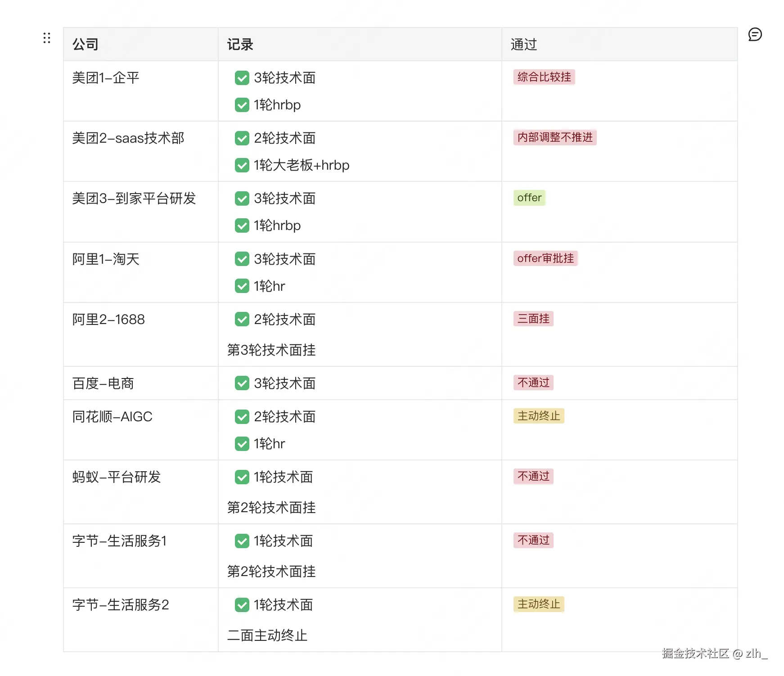Select the 记录 column header
The height and width of the screenshot is (676, 784).
[240, 45]
